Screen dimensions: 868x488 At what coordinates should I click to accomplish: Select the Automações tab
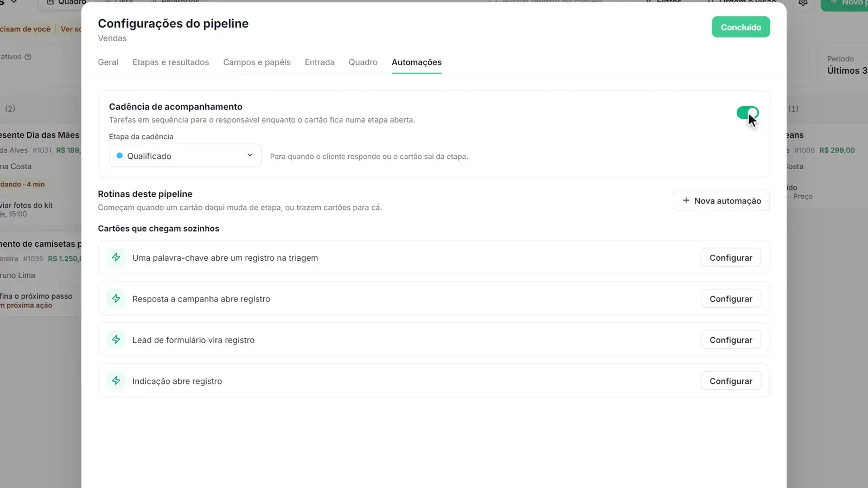point(417,62)
